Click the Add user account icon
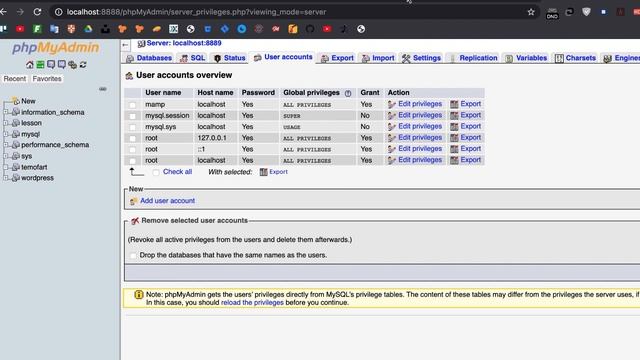This screenshot has width=640, height=360. (x=133, y=201)
